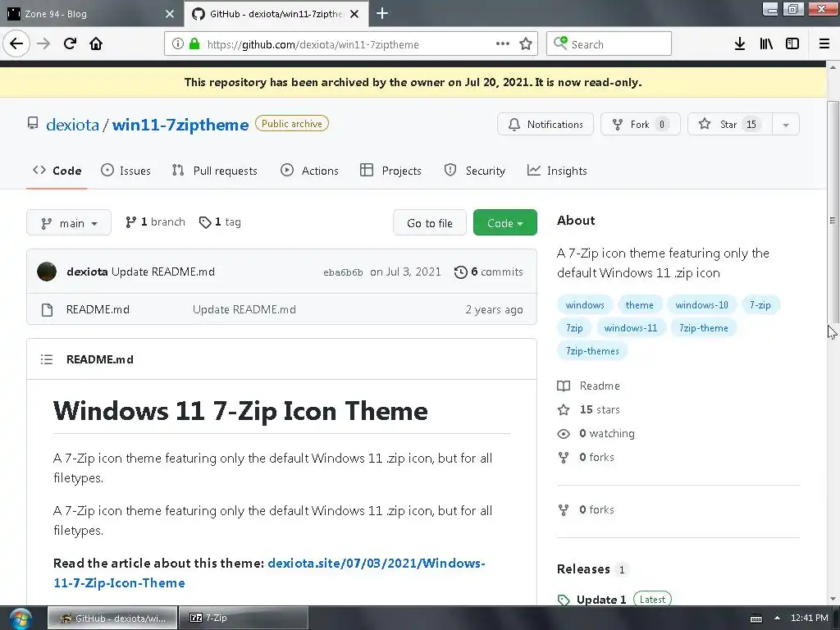Image resolution: width=840 pixels, height=630 pixels.
Task: Open the browser home page
Action: point(96,43)
